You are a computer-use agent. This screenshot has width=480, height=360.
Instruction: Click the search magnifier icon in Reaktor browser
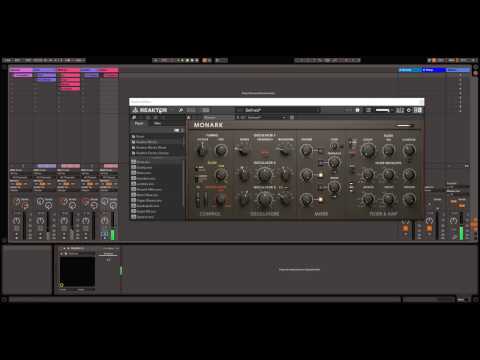(134, 117)
